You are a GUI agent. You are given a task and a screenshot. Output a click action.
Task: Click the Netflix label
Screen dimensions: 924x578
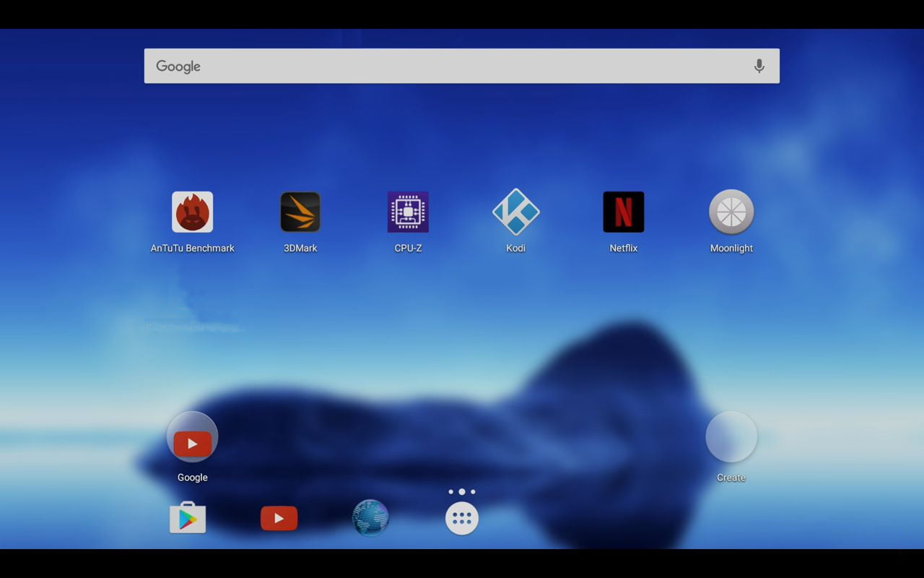click(x=624, y=248)
